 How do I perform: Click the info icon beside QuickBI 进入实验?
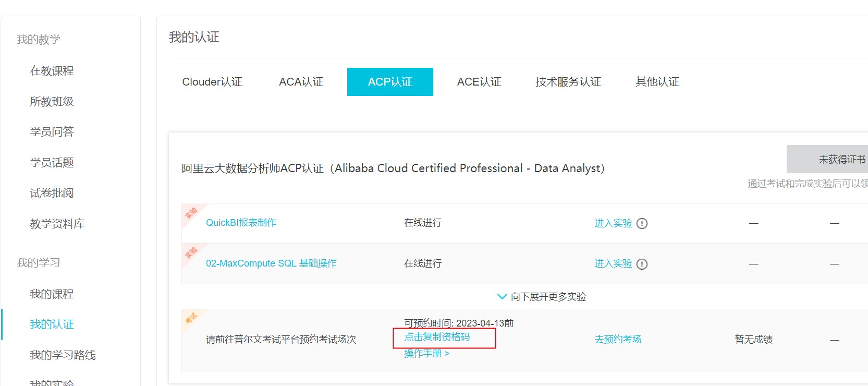[642, 223]
